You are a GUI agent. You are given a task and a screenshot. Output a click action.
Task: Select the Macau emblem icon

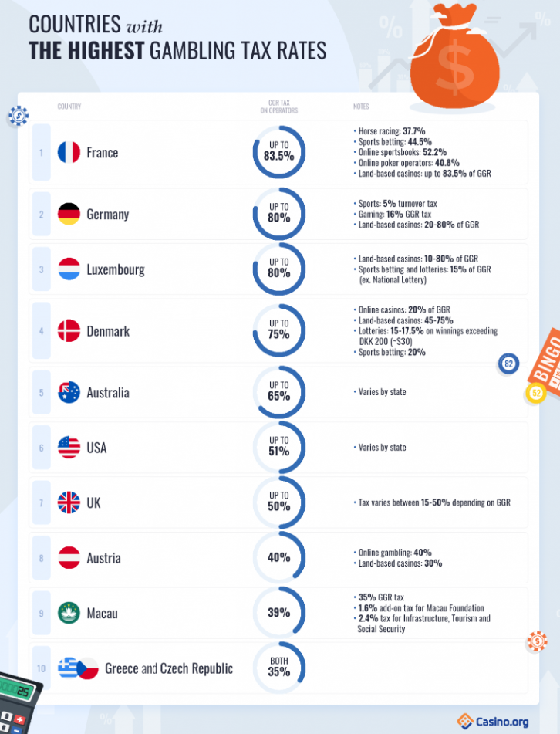point(69,613)
